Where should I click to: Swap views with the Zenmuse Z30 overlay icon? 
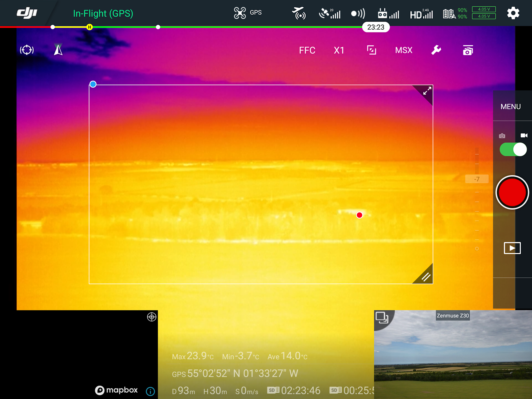pos(382,318)
